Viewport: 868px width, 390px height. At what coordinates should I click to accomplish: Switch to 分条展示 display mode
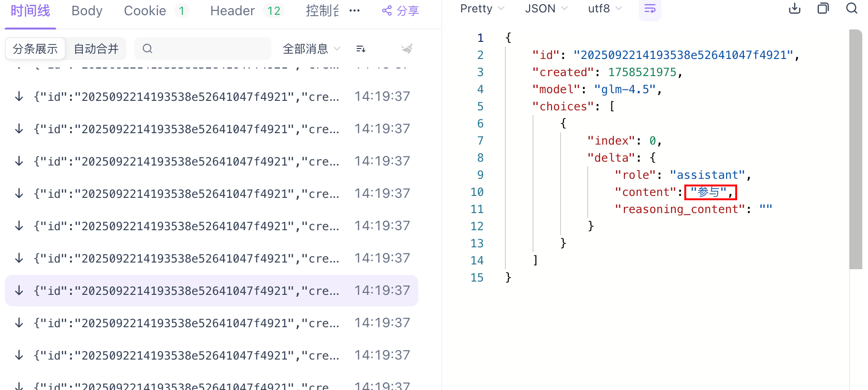tap(35, 49)
